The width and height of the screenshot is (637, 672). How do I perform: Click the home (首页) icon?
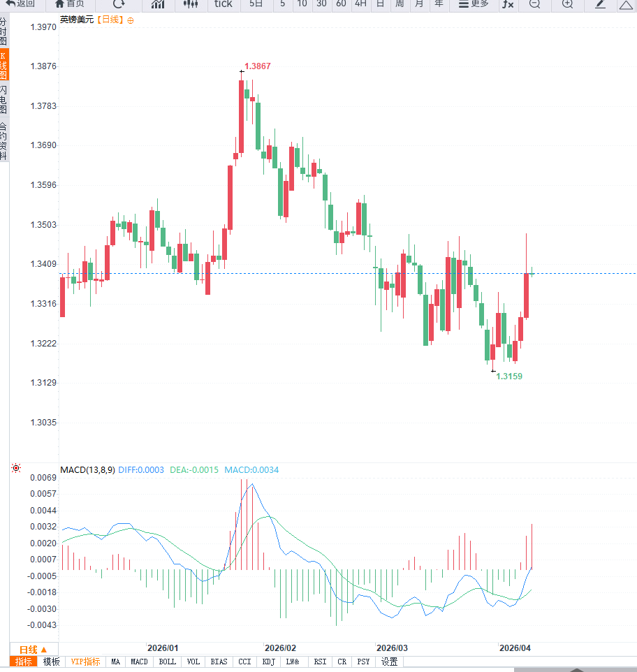point(69,4)
